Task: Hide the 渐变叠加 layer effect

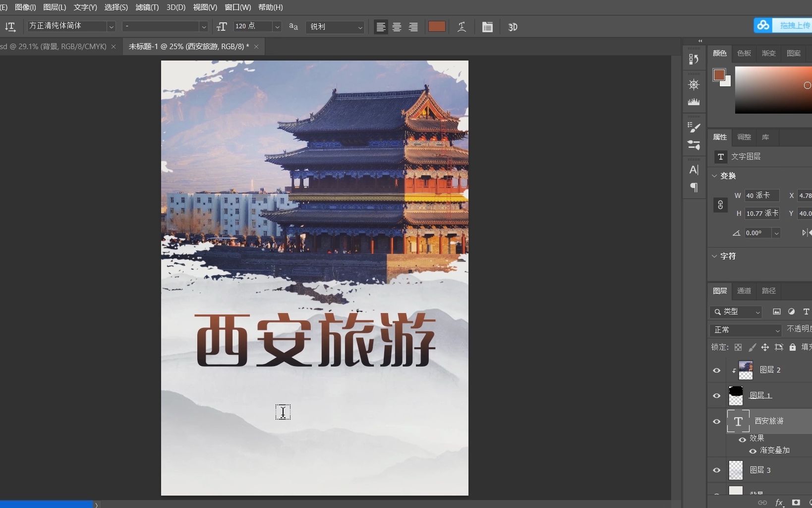Action: pyautogui.click(x=753, y=451)
